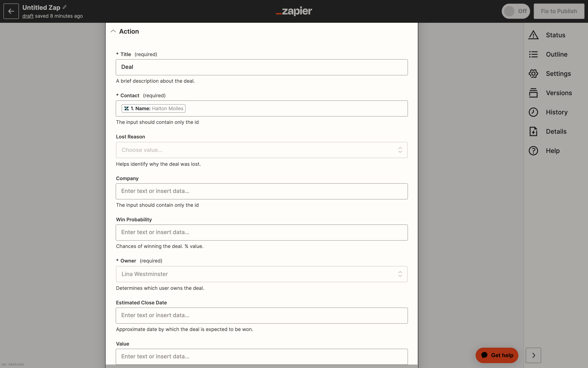Open the Owner dropdown showing Lina Westminster
The width and height of the screenshot is (588, 368).
(262, 274)
